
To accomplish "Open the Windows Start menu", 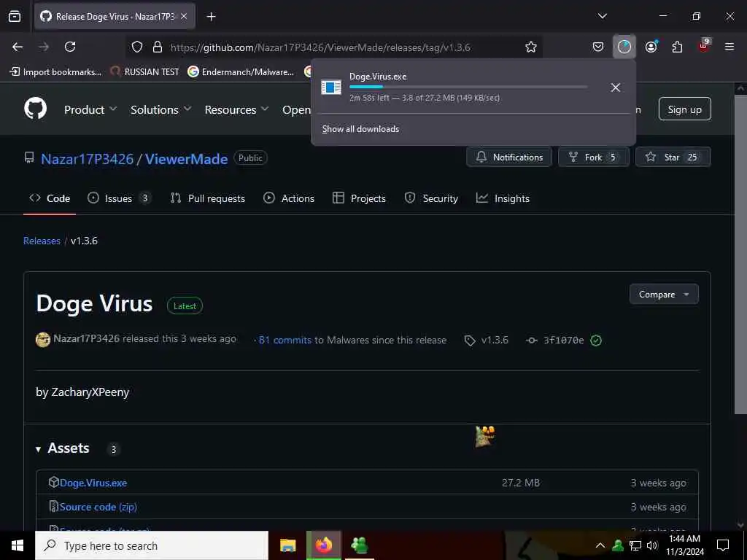I will coord(18,545).
